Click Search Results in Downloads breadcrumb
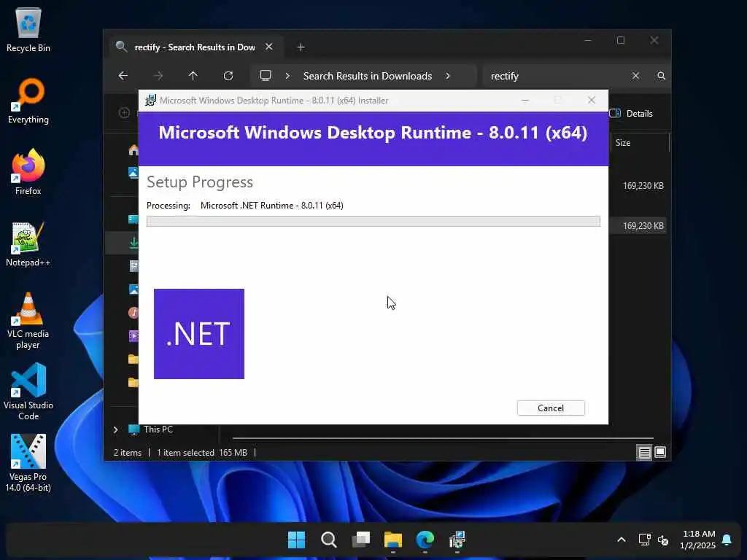 (368, 76)
